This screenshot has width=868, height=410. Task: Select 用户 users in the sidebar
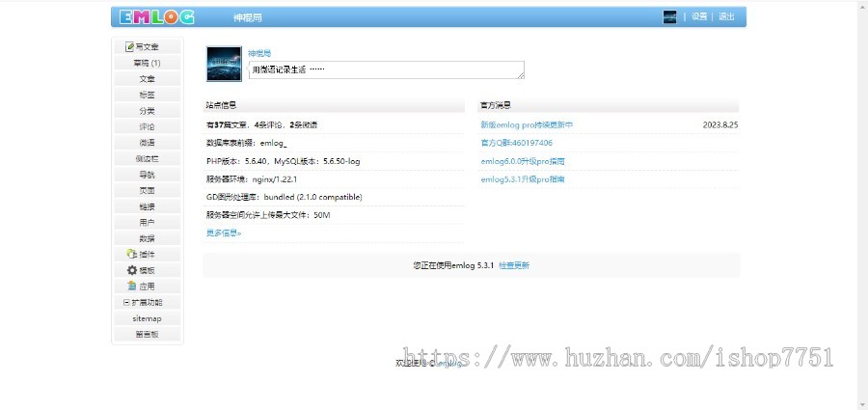pos(148,223)
